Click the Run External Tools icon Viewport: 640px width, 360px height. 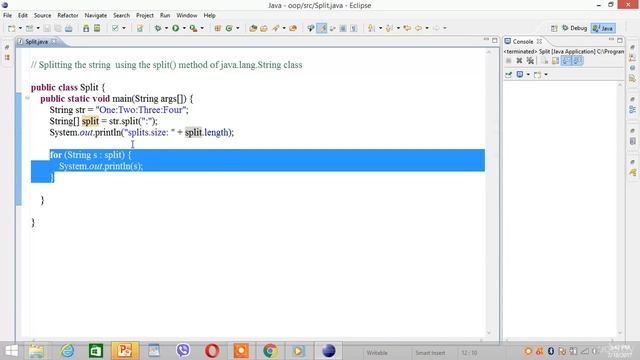tap(193, 28)
